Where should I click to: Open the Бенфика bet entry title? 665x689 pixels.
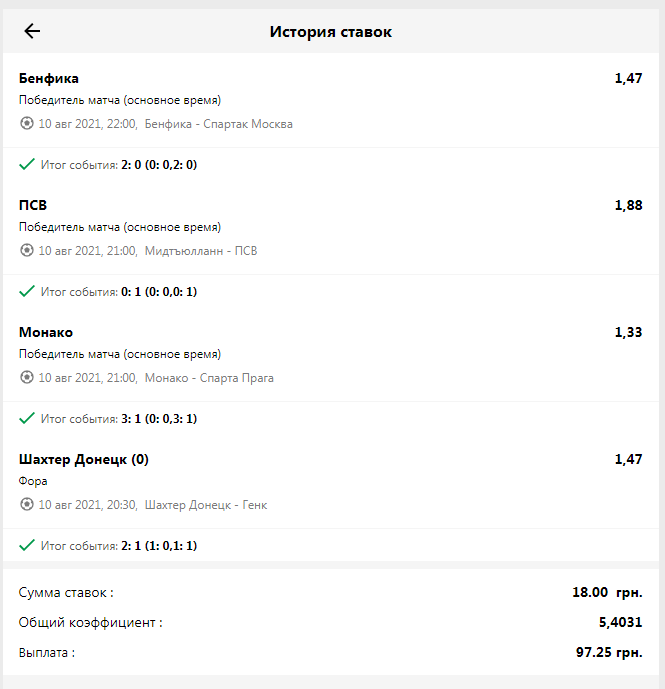tap(49, 79)
